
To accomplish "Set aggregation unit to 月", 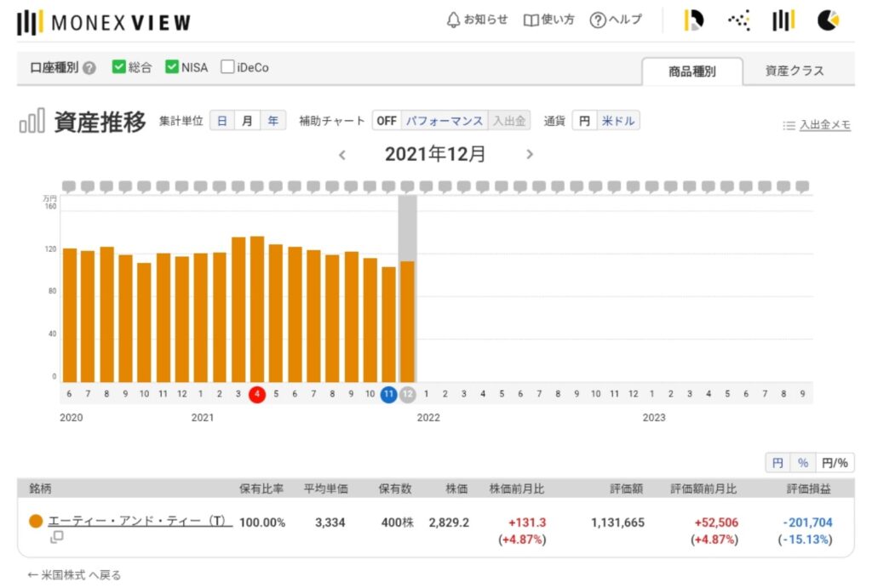I will pyautogui.click(x=247, y=121).
